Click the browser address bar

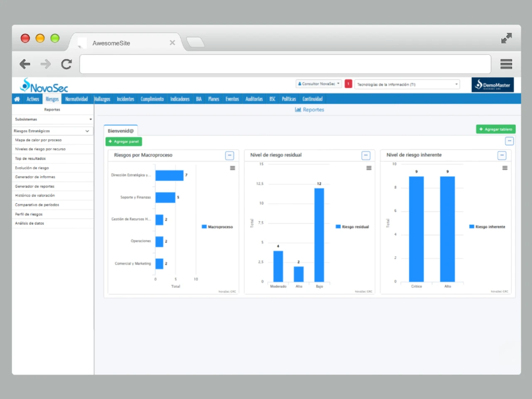[285, 64]
